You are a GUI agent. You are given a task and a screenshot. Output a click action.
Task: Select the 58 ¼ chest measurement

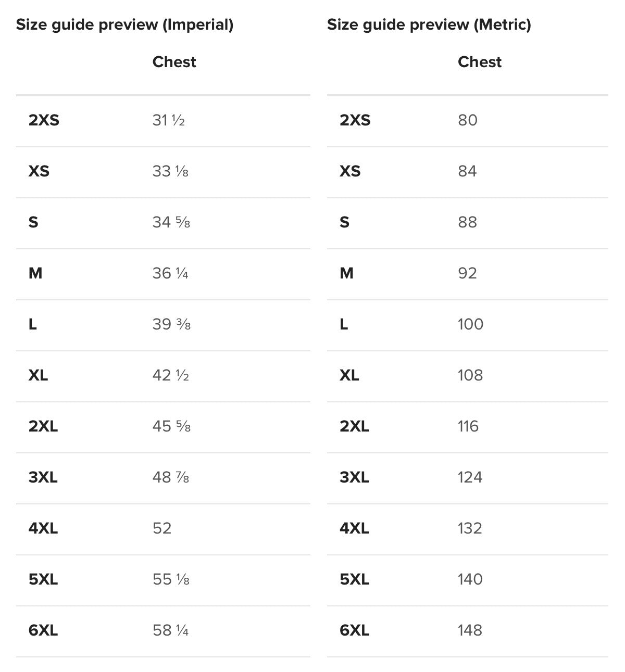coord(170,630)
